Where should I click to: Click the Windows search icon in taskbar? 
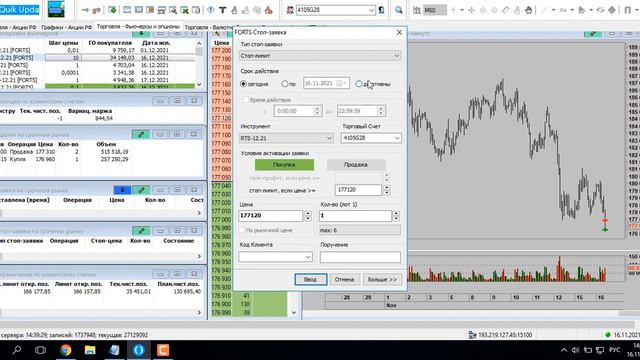[x=17, y=350]
